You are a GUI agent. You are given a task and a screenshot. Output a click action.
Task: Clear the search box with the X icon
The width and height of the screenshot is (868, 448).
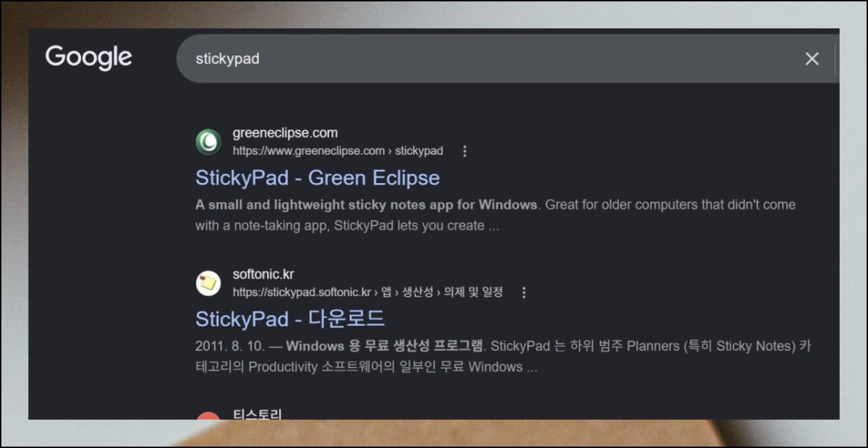click(x=812, y=59)
